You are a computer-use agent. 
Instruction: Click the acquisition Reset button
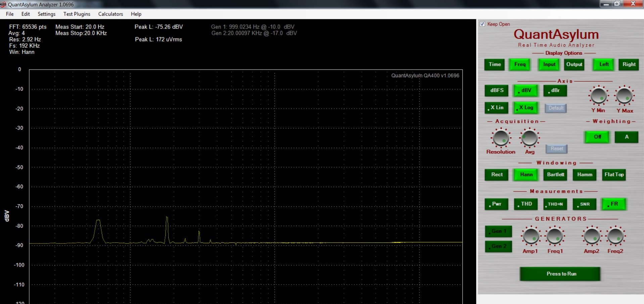557,149
